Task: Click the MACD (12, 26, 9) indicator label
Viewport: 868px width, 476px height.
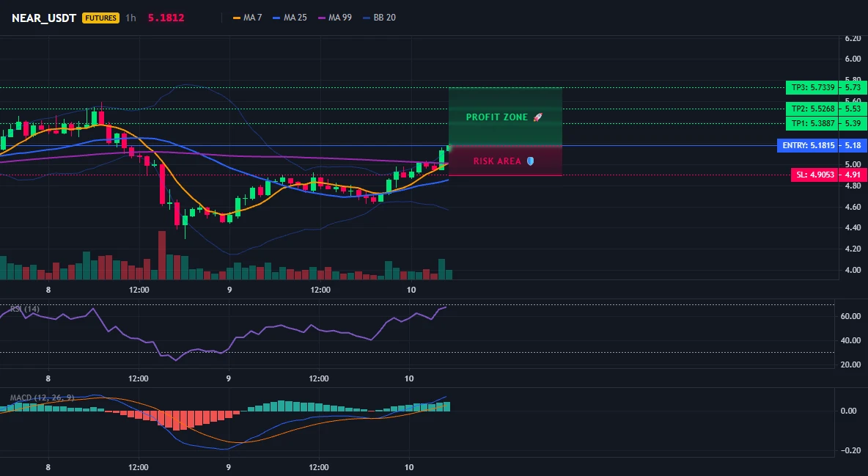Action: (42, 398)
